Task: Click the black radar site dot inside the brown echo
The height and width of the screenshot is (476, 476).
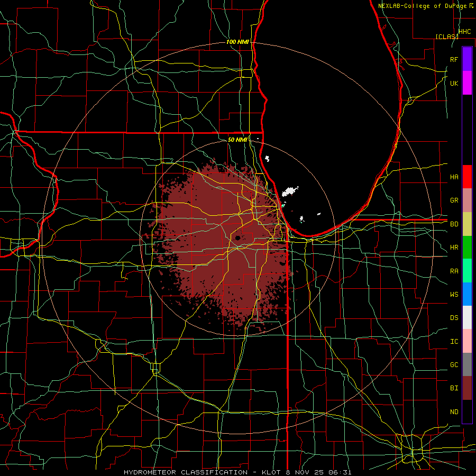Action: tap(237, 237)
